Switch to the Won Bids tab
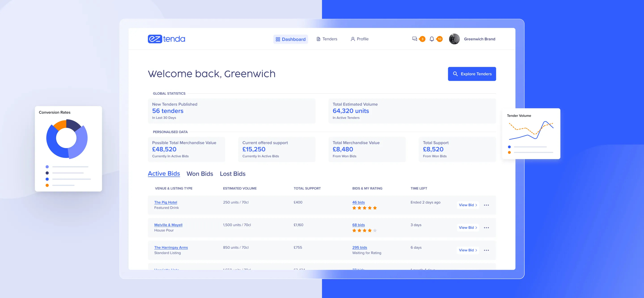Screen dimensions: 644x298 199,174
